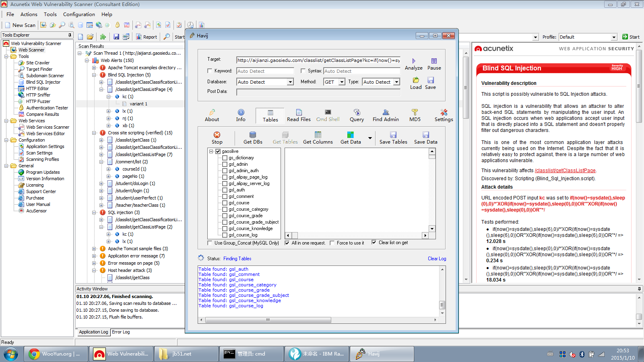Click the Windows Start orb
Screen dimensions: 644x362
pos(11,354)
